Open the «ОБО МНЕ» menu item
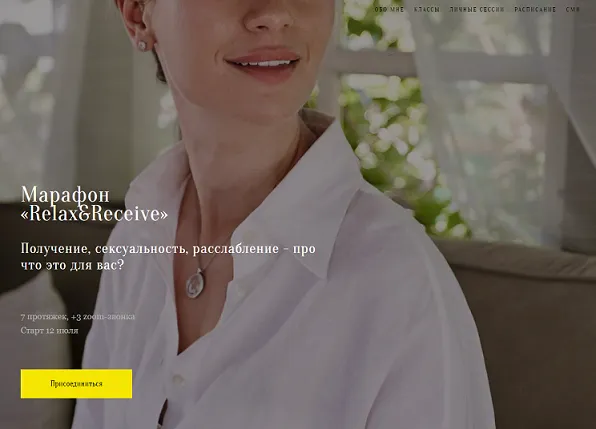 pyautogui.click(x=389, y=9)
